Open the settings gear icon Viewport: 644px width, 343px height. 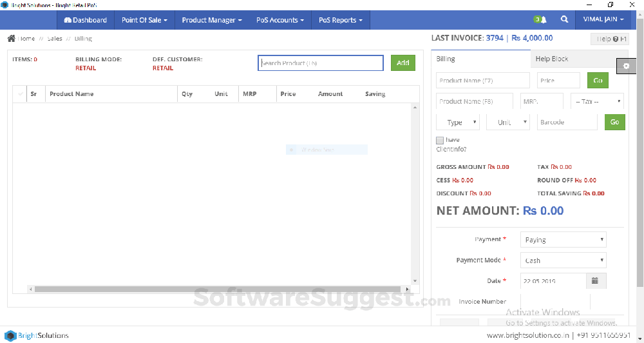coord(626,66)
